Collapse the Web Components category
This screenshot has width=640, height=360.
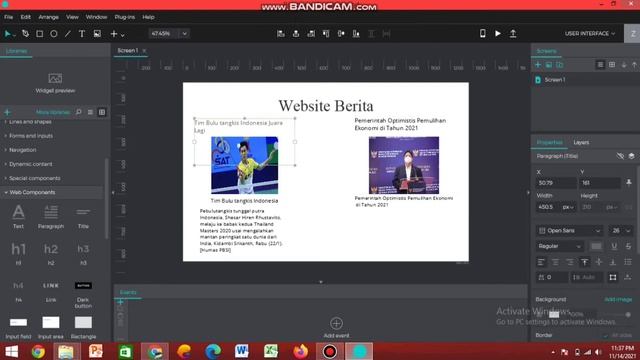pyautogui.click(x=32, y=192)
